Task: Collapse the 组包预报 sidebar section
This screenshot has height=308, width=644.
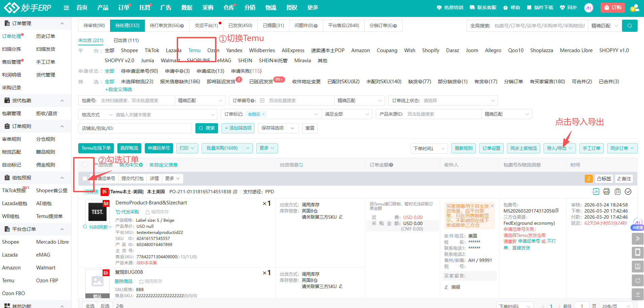Action: click(62, 178)
